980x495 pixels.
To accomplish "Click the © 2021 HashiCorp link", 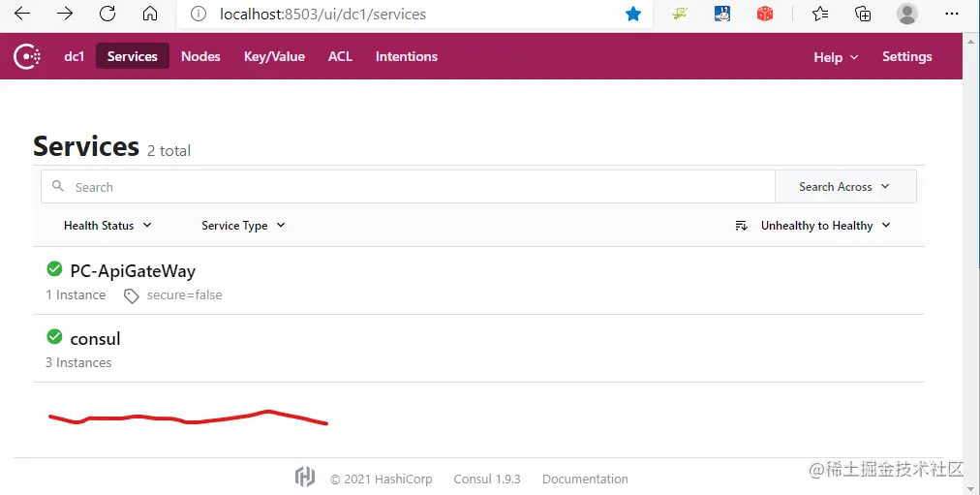I will [x=382, y=479].
